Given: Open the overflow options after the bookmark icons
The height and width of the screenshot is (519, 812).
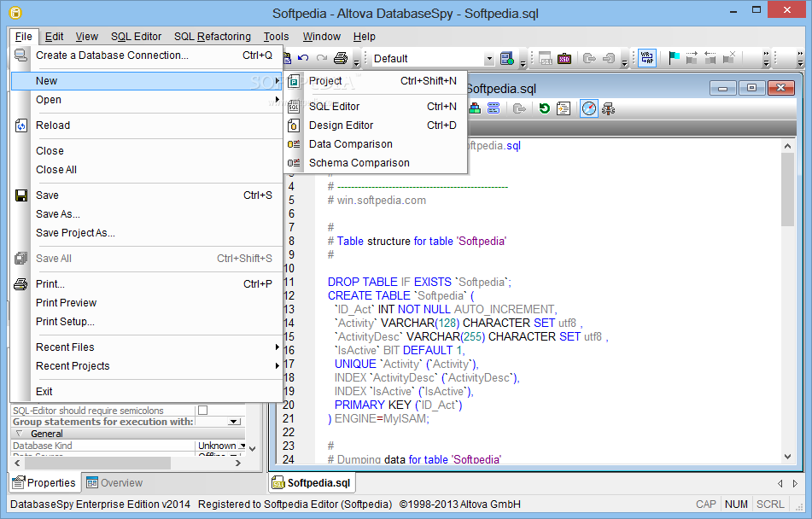Looking at the screenshot, I should click(766, 59).
